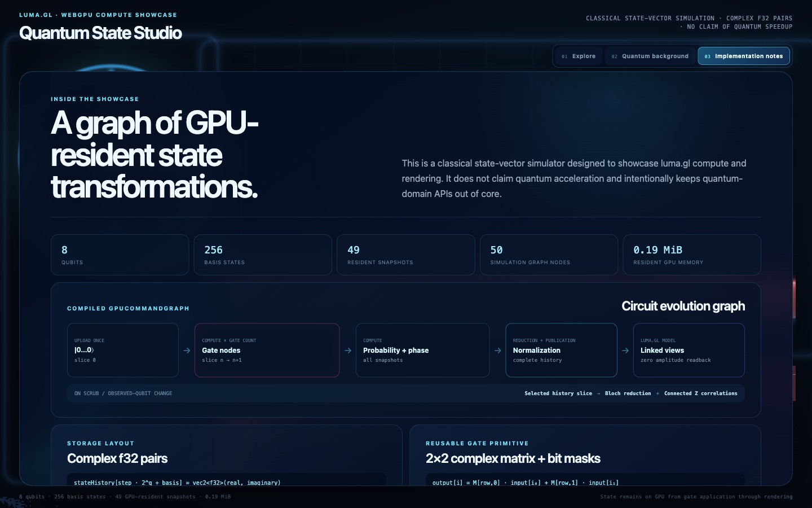This screenshot has width=812, height=508.
Task: Click the arrow after the Gate nodes card
Action: [348, 351]
